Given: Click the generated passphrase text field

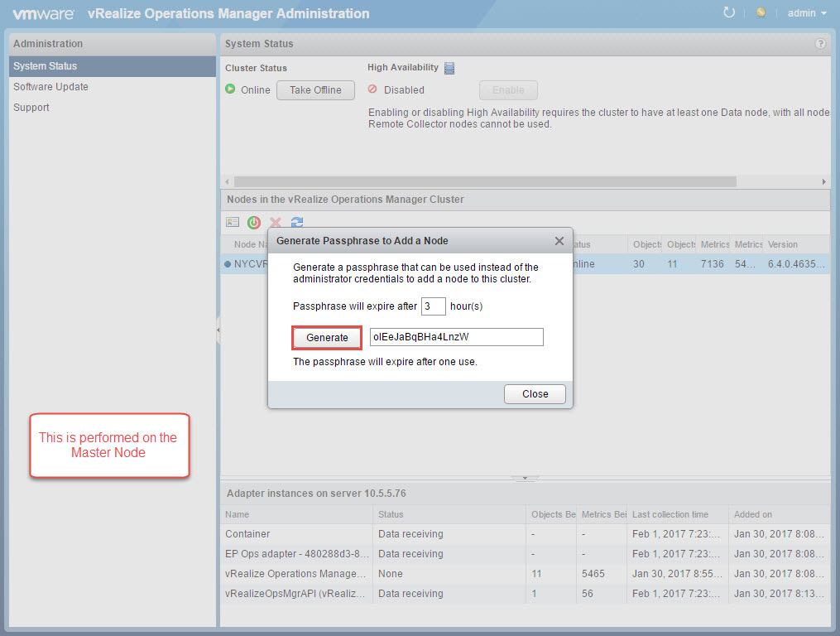Looking at the screenshot, I should click(x=457, y=337).
